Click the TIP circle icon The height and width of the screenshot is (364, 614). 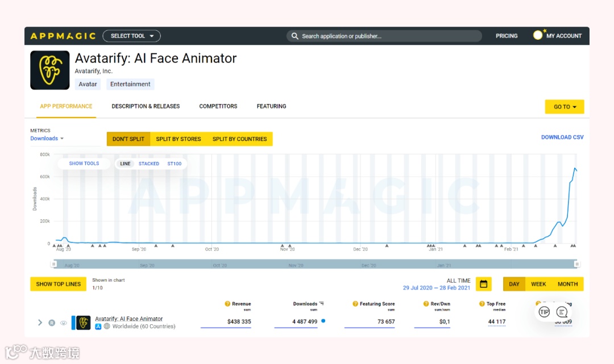click(x=544, y=312)
